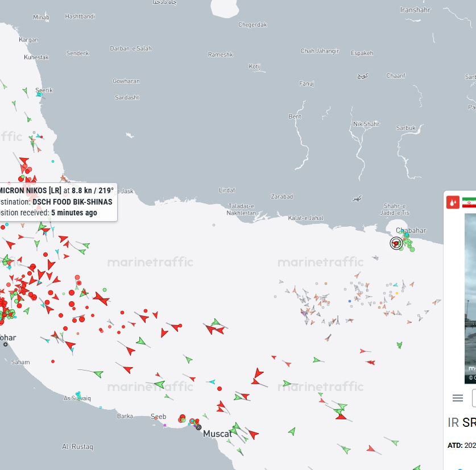Click the small grey square marker south of Lirdaf
Image resolution: width=476 pixels, height=470 pixels.
[x=214, y=225]
